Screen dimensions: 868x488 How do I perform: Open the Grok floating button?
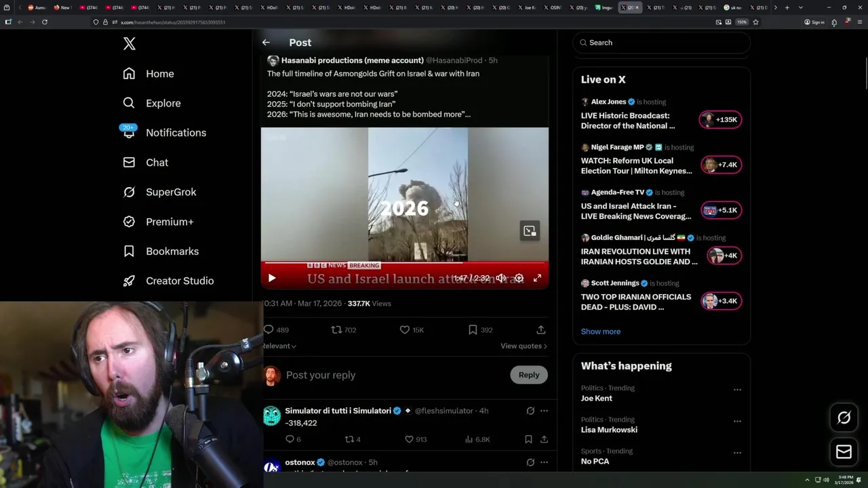(x=844, y=418)
